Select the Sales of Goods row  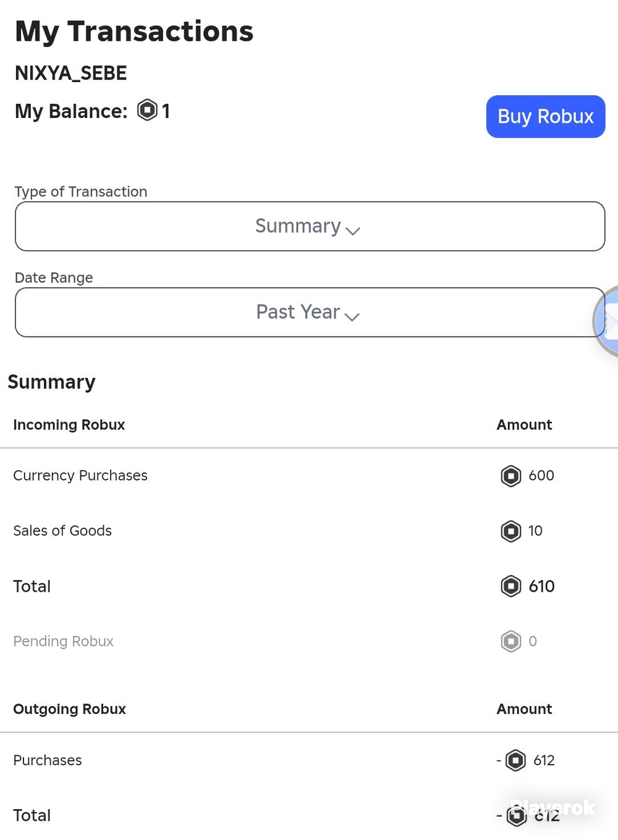coord(309,531)
